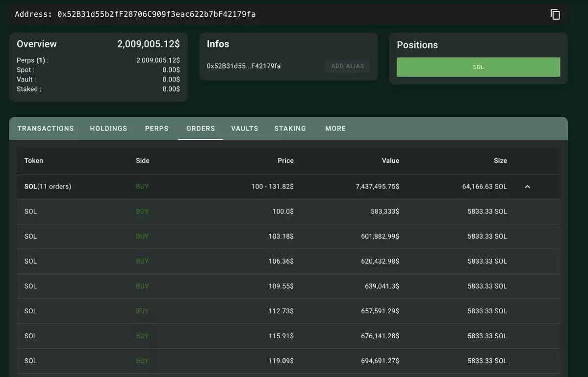Go to the Perps tab
This screenshot has height=377, width=588.
[157, 129]
